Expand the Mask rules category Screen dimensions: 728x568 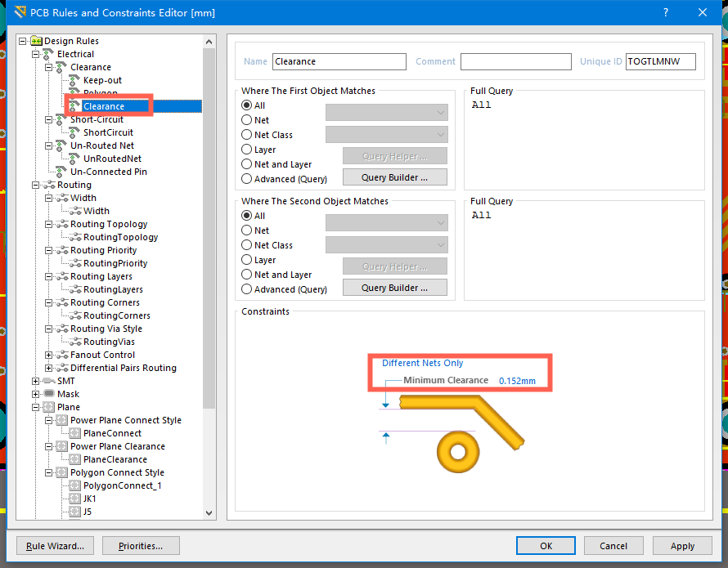(35, 394)
